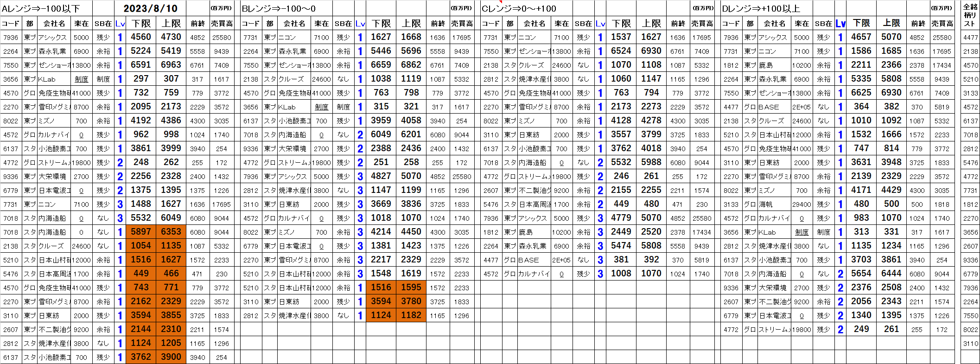This screenshot has width=980, height=364.
Task: Click the B range value 6862
Action: coord(411,65)
